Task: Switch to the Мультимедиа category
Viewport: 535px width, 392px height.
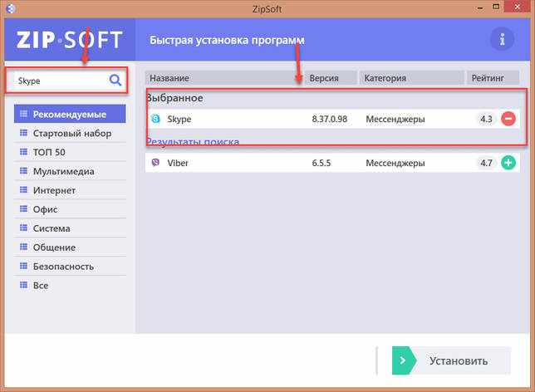Action: pyautogui.click(x=70, y=171)
